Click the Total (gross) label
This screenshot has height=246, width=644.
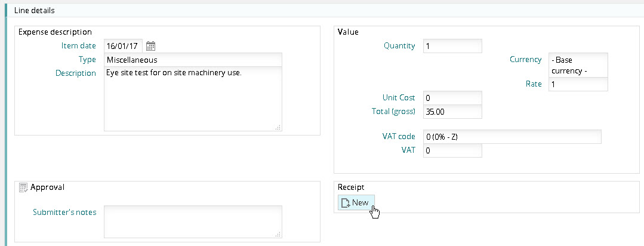click(x=393, y=111)
